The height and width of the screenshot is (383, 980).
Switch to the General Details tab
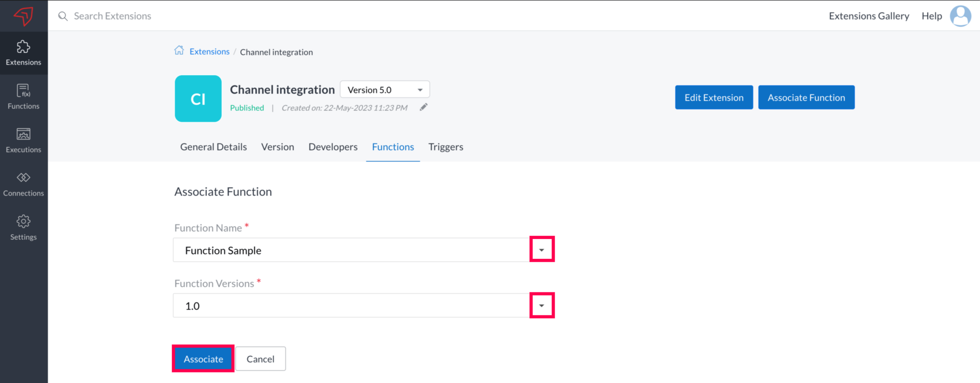pos(213,147)
